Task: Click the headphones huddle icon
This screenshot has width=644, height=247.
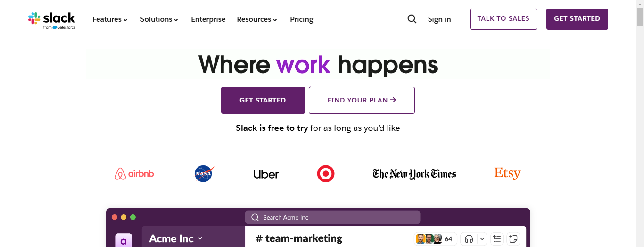Action: 469,239
